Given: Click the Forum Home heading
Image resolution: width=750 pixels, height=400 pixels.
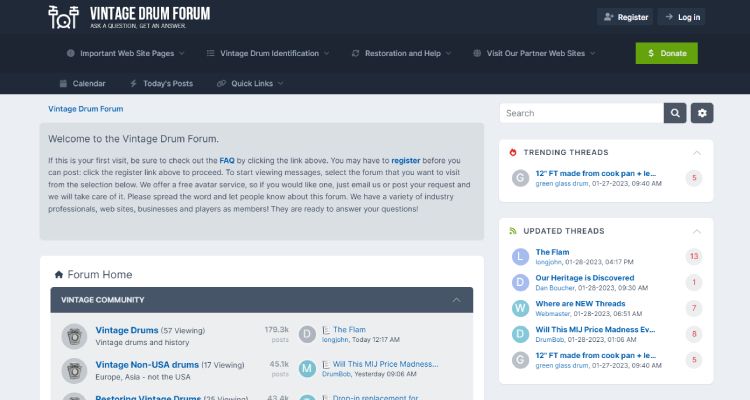Looking at the screenshot, I should (x=99, y=275).
